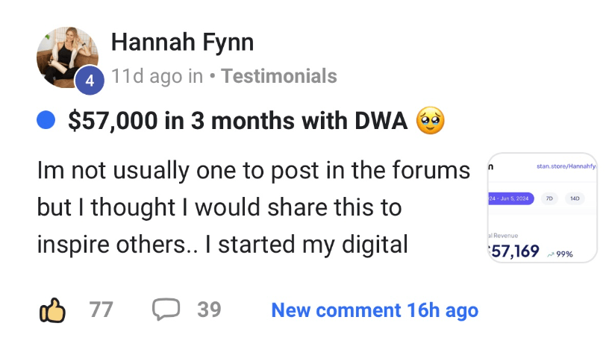Screen dimensions: 606x364
Task: Open the "$57,000 in 3 months" post title
Action: tap(237, 121)
